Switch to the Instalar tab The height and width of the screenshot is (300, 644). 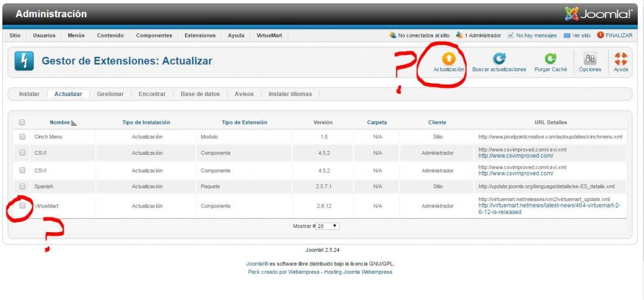tap(29, 94)
